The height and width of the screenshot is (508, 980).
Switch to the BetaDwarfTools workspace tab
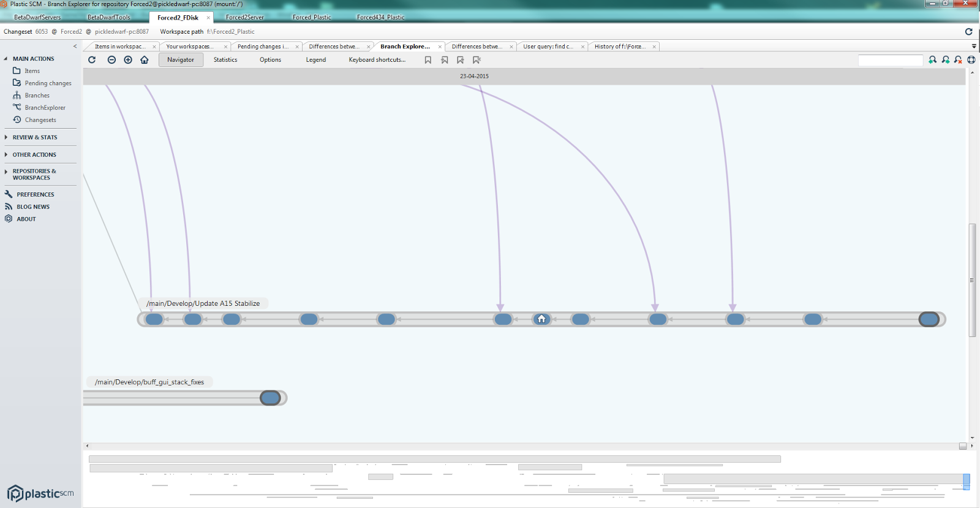click(x=109, y=17)
